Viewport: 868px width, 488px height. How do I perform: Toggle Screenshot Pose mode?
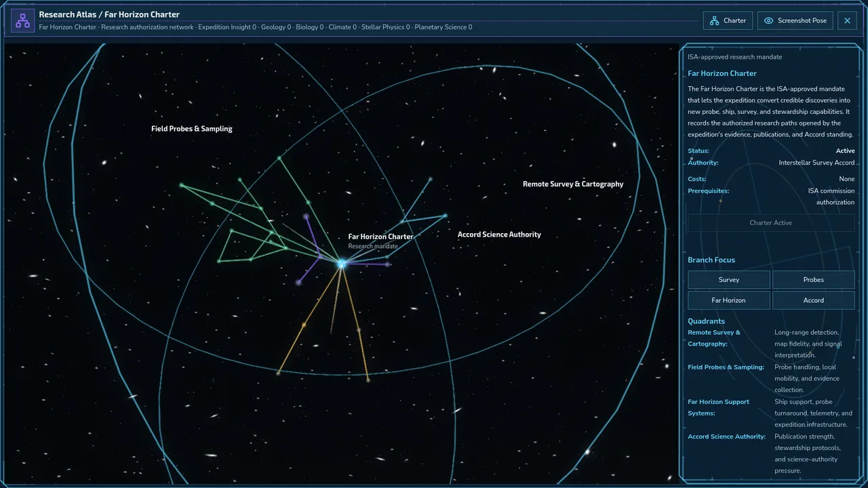coord(795,21)
